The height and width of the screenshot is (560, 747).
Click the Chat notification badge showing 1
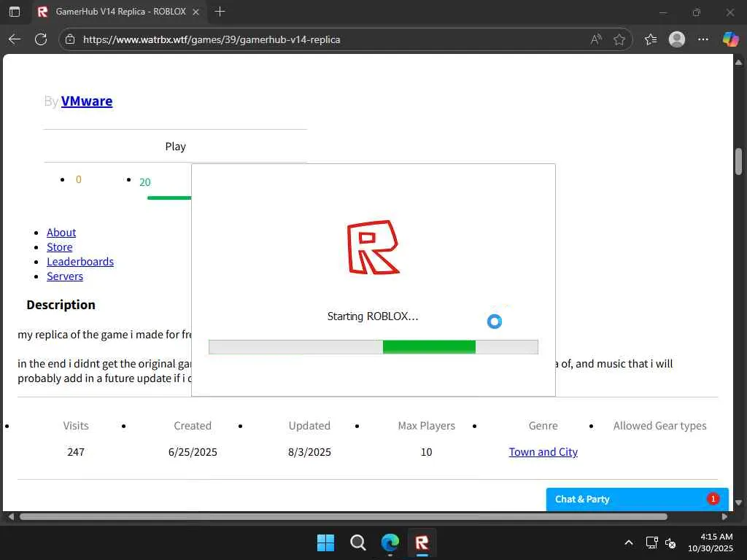[713, 499]
